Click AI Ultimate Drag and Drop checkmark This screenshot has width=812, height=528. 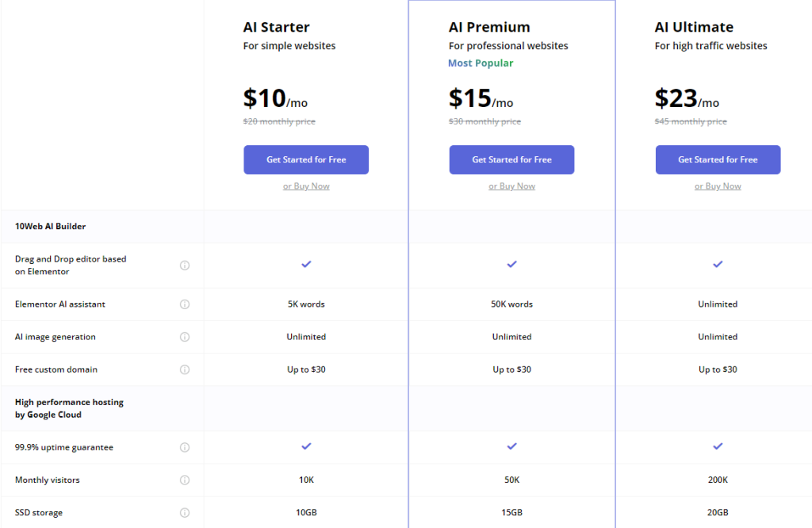tap(718, 264)
